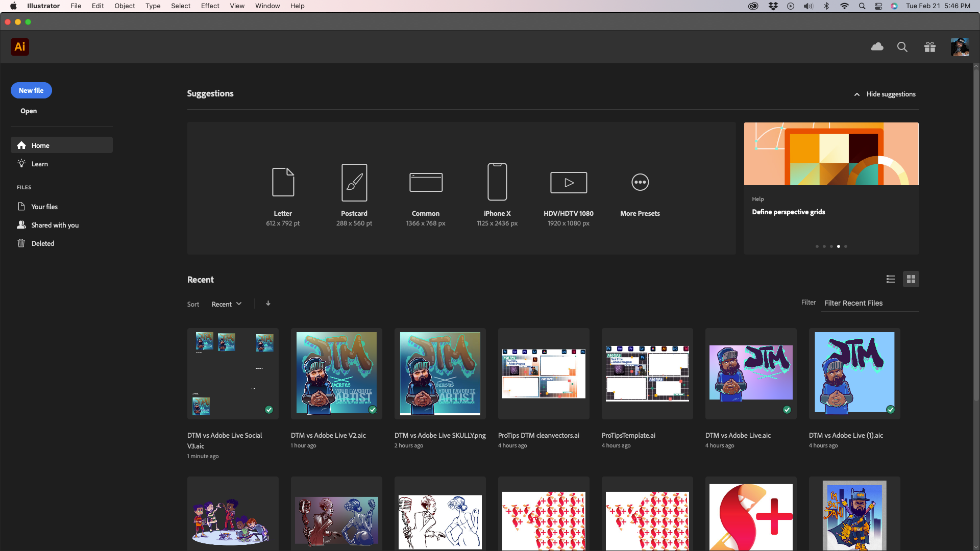Open the Define perspective grids help card

point(831,188)
